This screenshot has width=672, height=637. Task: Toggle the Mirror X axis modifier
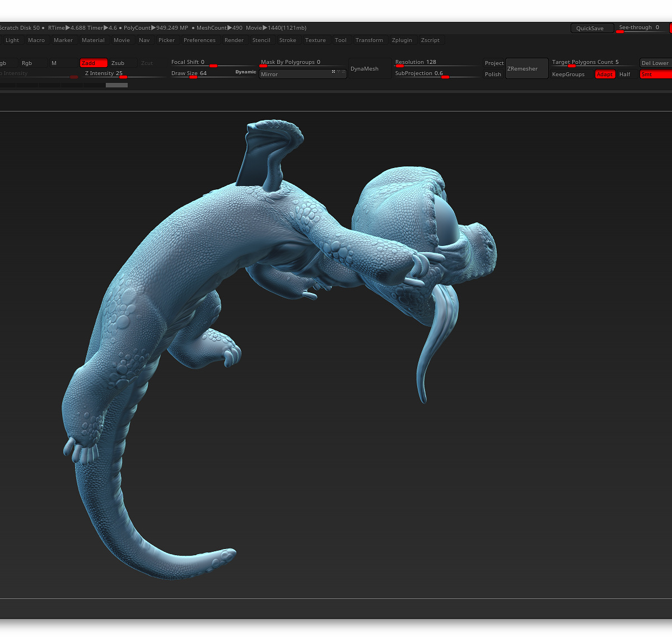point(334,72)
